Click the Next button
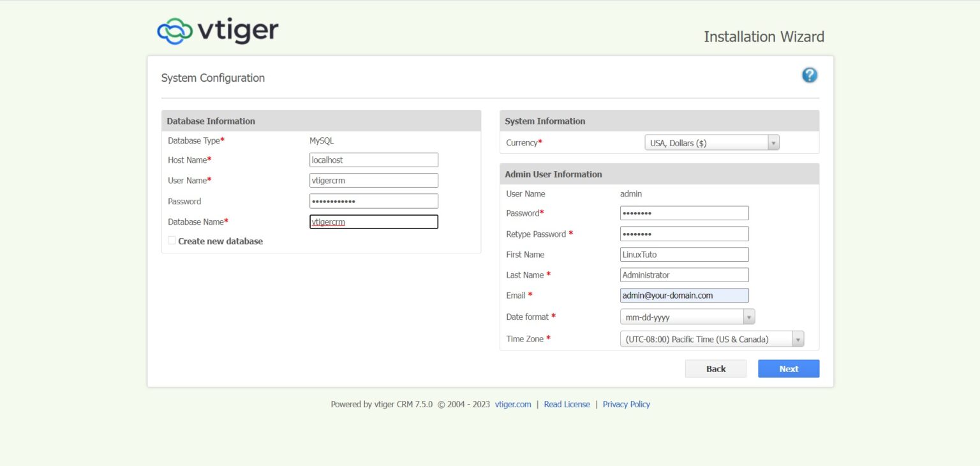Viewport: 980px width, 466px height. [789, 369]
